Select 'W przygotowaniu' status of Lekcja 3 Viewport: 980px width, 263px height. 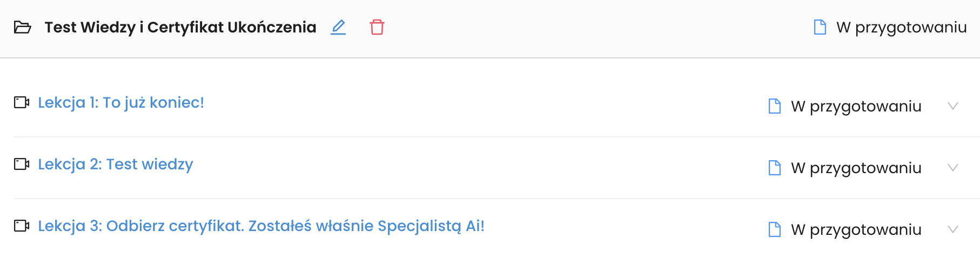click(856, 229)
